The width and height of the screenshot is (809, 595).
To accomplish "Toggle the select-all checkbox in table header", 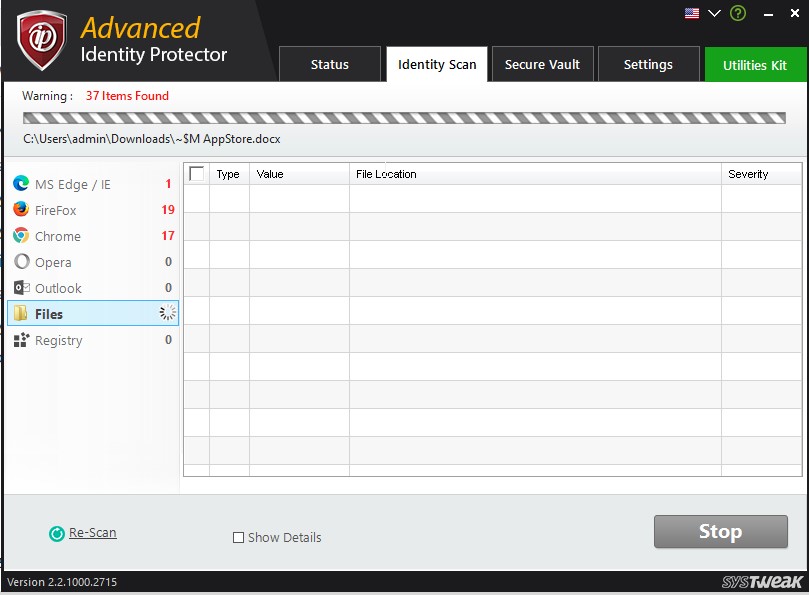I will pyautogui.click(x=197, y=174).
